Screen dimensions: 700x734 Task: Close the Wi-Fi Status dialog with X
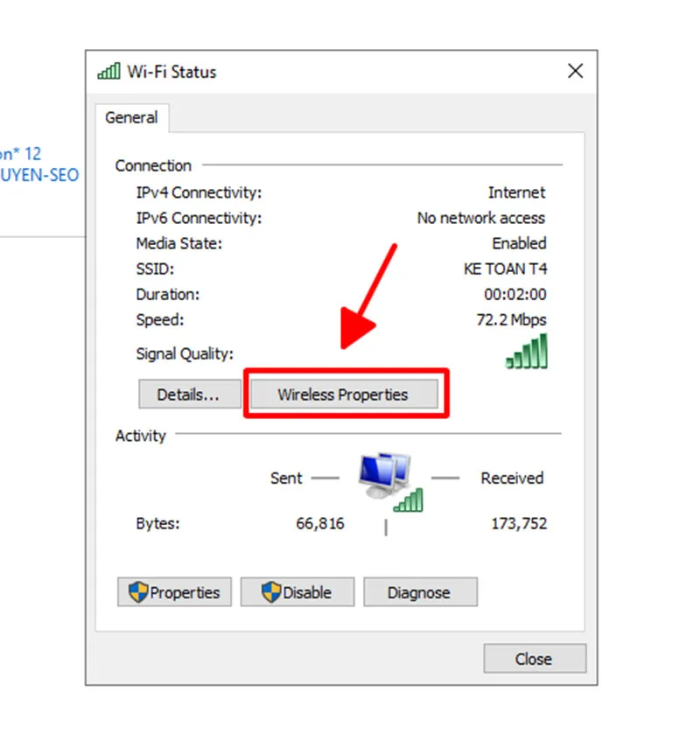575,71
